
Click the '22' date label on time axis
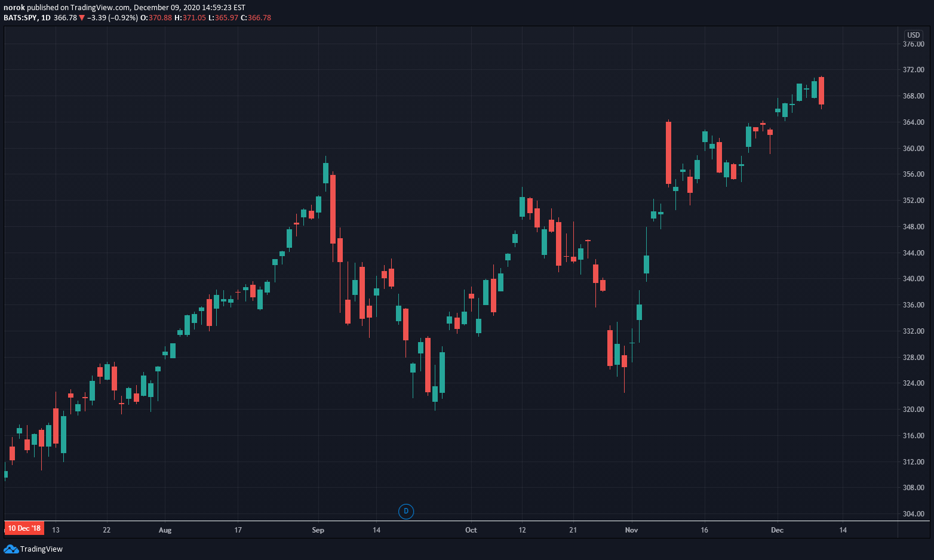tap(106, 530)
